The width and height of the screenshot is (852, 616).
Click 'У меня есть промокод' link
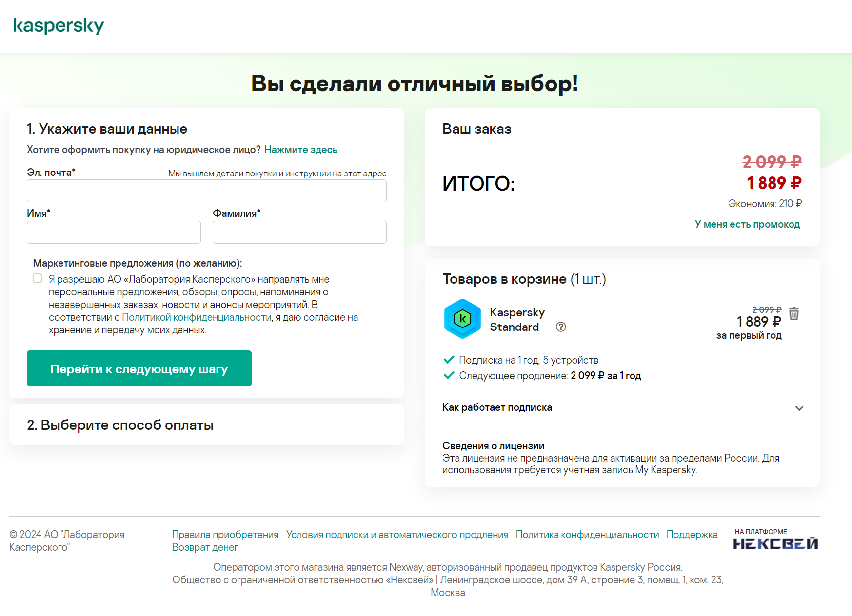[x=747, y=224]
